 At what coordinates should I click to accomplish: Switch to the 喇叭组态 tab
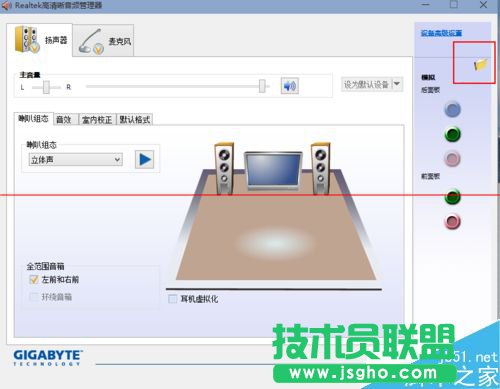[33, 119]
